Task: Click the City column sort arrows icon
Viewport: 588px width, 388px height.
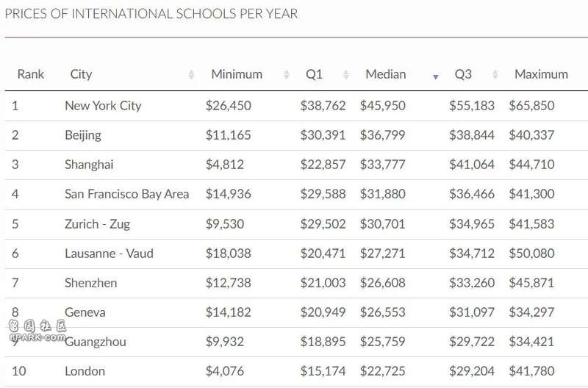Action: click(x=191, y=75)
